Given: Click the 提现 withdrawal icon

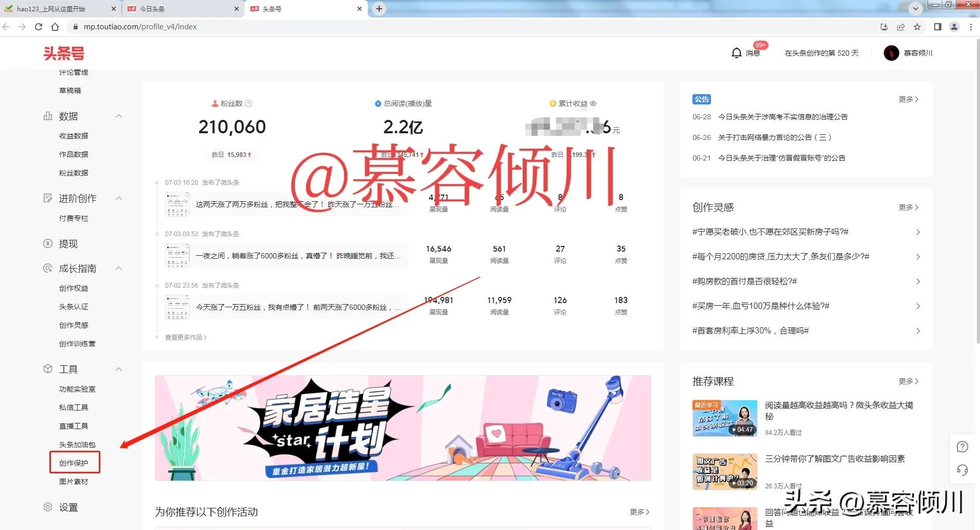Looking at the screenshot, I should (x=47, y=243).
